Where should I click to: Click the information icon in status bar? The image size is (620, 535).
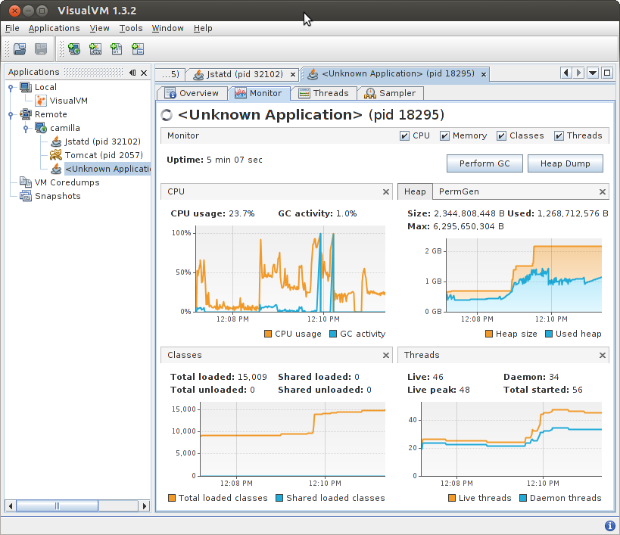(609, 525)
